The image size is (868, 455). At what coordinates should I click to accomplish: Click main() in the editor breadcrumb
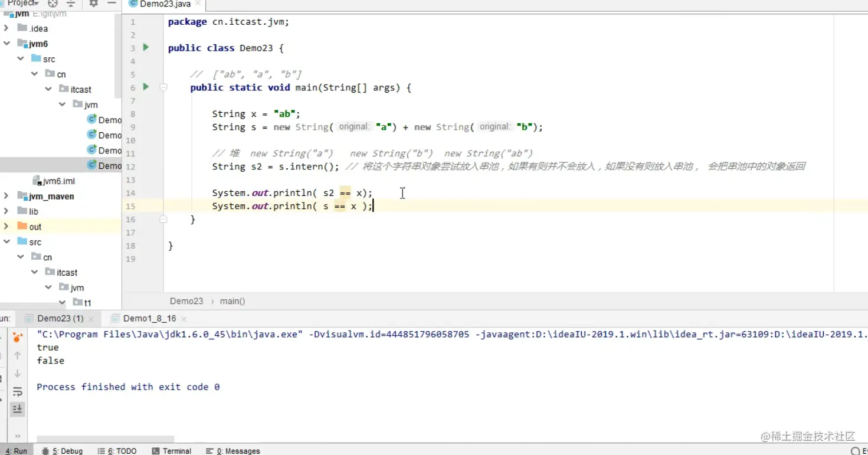232,301
